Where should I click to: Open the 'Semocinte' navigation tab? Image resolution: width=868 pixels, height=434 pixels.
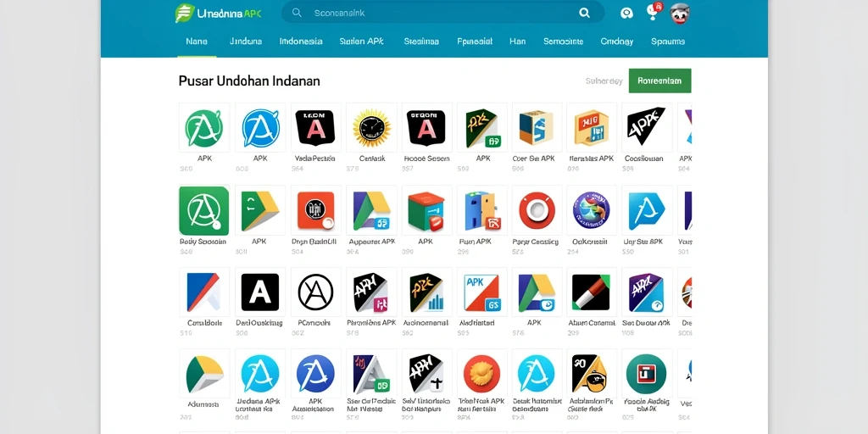[x=563, y=42]
